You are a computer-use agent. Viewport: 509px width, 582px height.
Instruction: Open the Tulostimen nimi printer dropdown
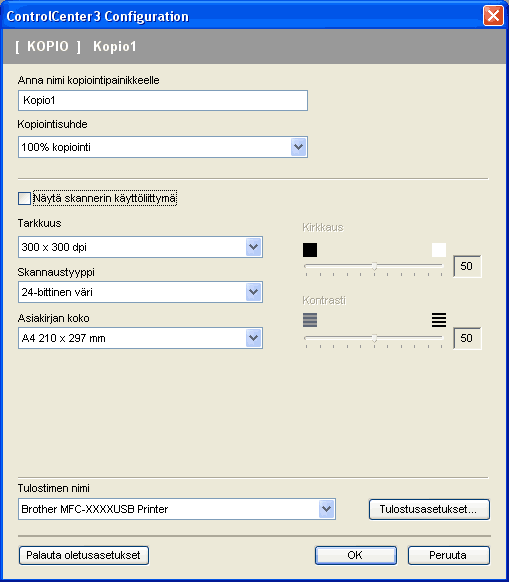click(327, 509)
